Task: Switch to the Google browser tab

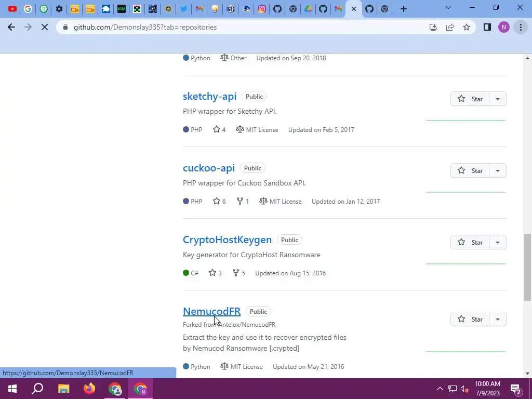Action: coord(28,9)
